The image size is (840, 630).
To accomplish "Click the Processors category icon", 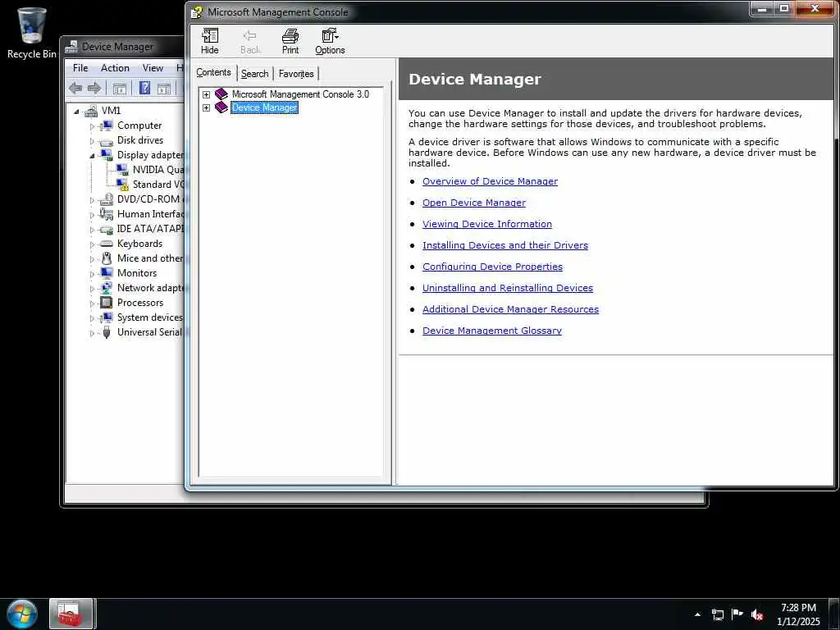I will (x=106, y=303).
